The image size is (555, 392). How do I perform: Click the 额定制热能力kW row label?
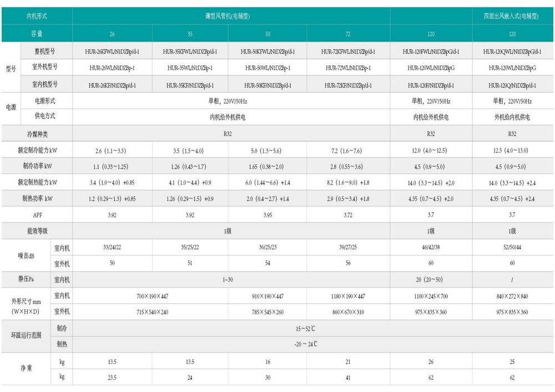click(37, 182)
